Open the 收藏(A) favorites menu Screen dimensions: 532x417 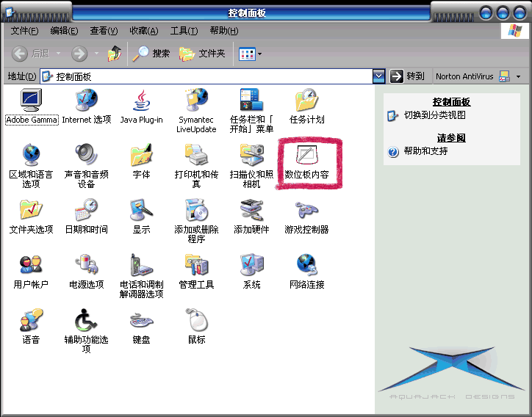[x=143, y=31]
